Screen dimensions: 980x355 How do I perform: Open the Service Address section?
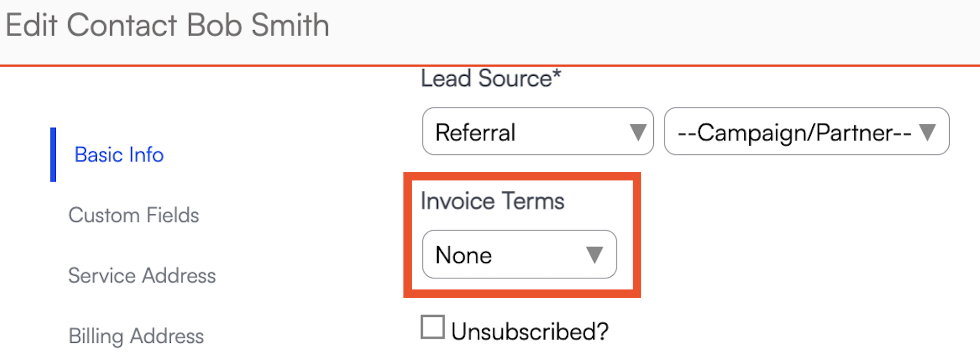142,276
